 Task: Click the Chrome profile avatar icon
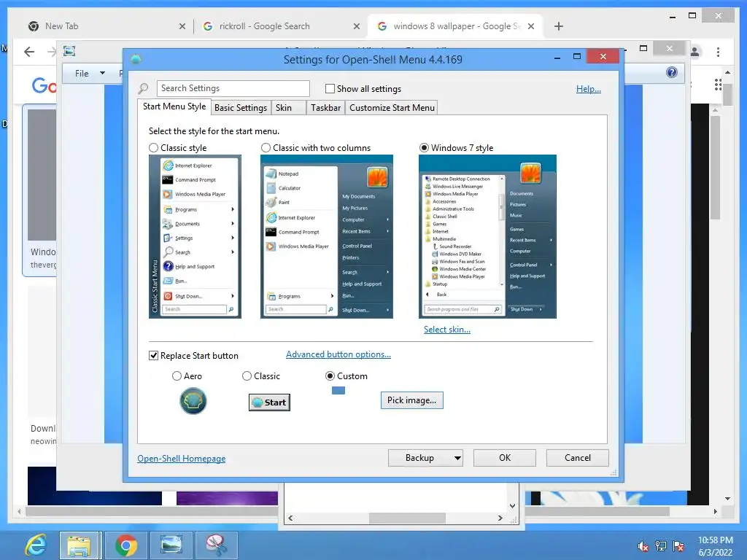695,52
